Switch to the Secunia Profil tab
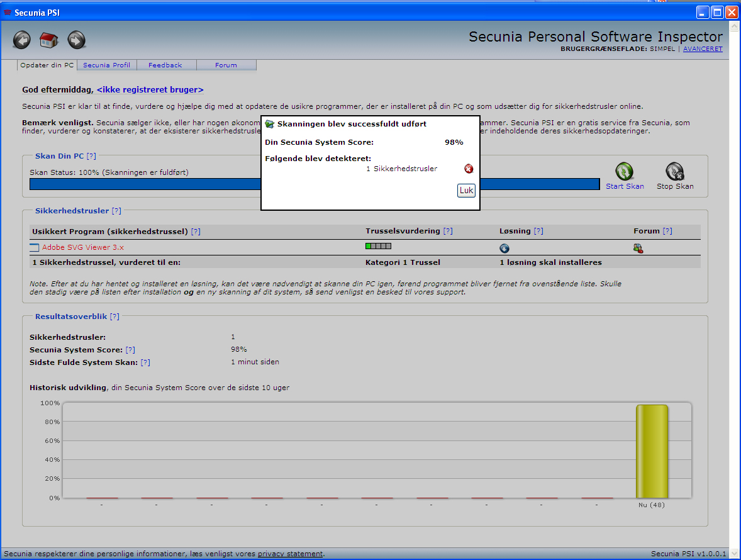Screen dimensions: 741x560 106,65
